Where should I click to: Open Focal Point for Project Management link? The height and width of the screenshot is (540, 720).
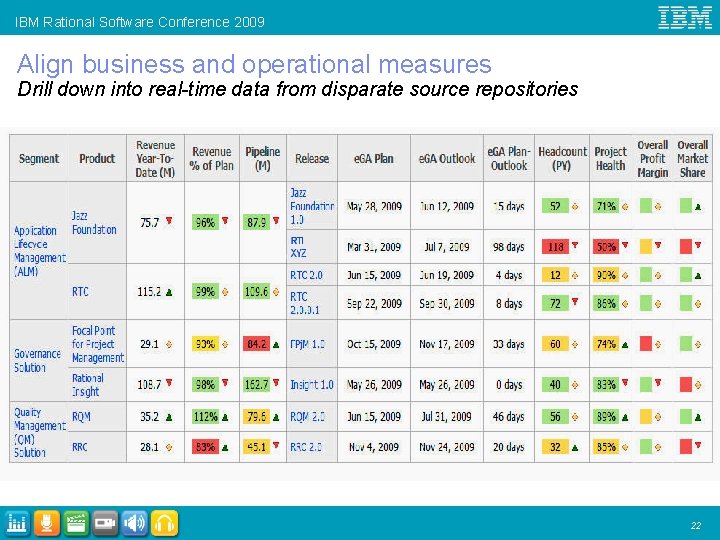pyautogui.click(x=98, y=344)
